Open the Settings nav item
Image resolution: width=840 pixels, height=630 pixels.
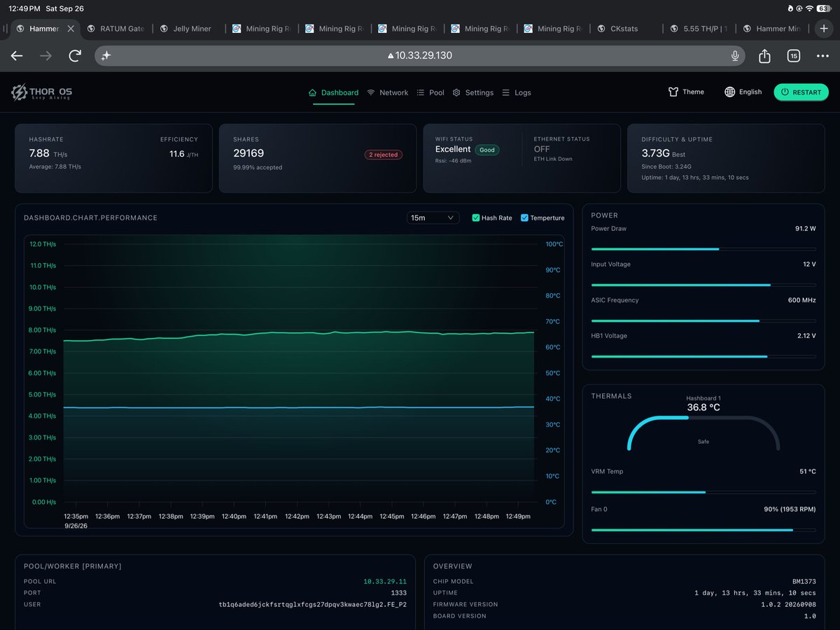[472, 92]
